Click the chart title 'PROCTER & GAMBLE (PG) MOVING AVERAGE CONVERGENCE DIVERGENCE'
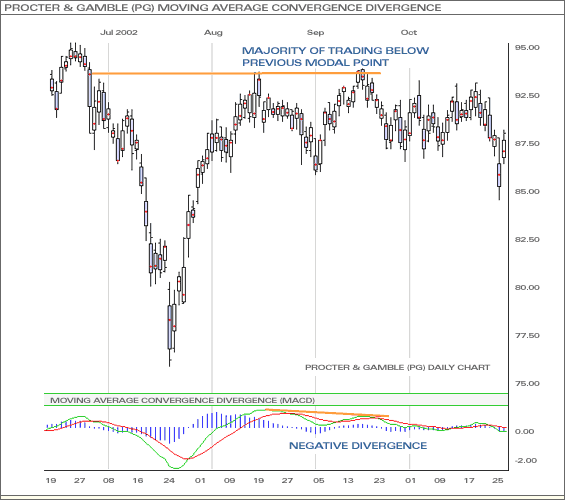Screen dimensions: 565x500 pyautogui.click(x=222, y=8)
